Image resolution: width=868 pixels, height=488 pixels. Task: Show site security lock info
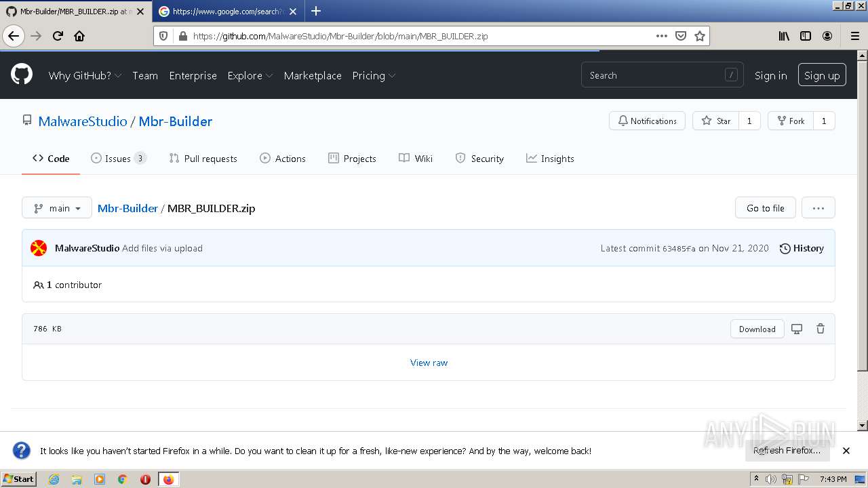[x=182, y=36]
